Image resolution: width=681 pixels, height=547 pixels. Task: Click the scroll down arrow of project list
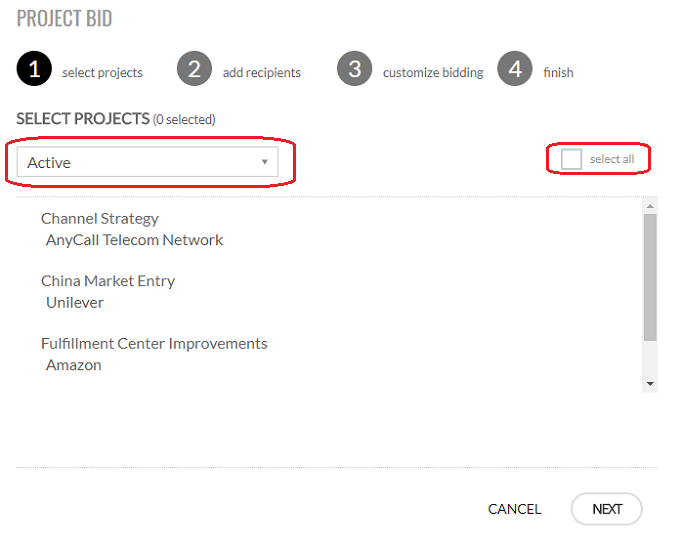650,383
